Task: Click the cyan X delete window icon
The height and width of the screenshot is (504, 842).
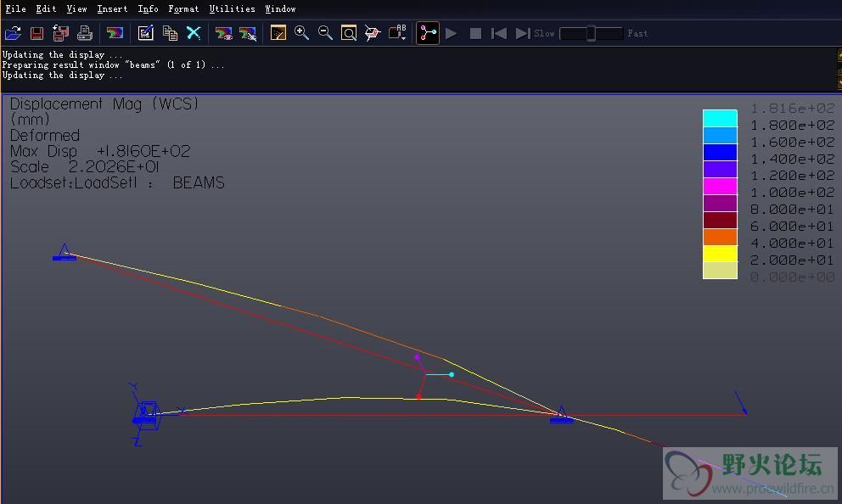Action: pos(194,33)
